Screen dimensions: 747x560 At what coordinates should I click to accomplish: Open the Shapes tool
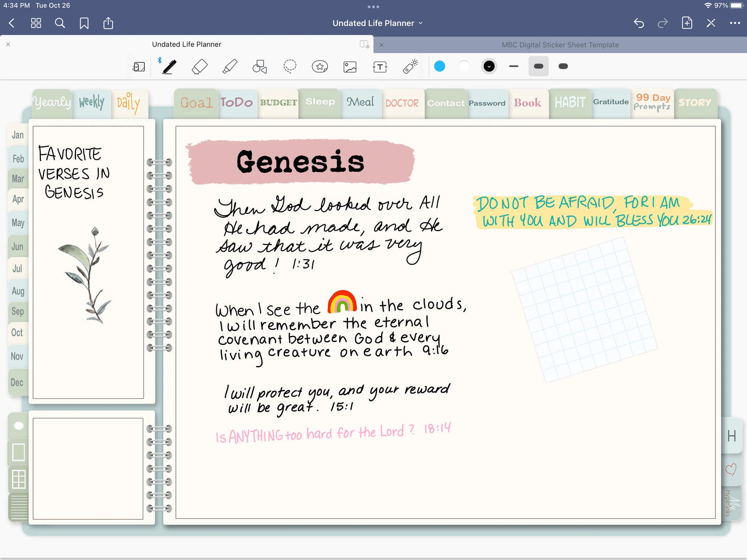tap(260, 67)
